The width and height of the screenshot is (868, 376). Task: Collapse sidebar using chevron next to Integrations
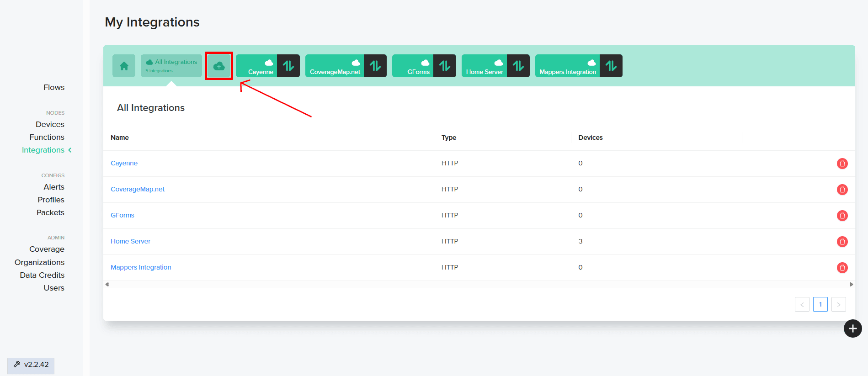click(70, 150)
